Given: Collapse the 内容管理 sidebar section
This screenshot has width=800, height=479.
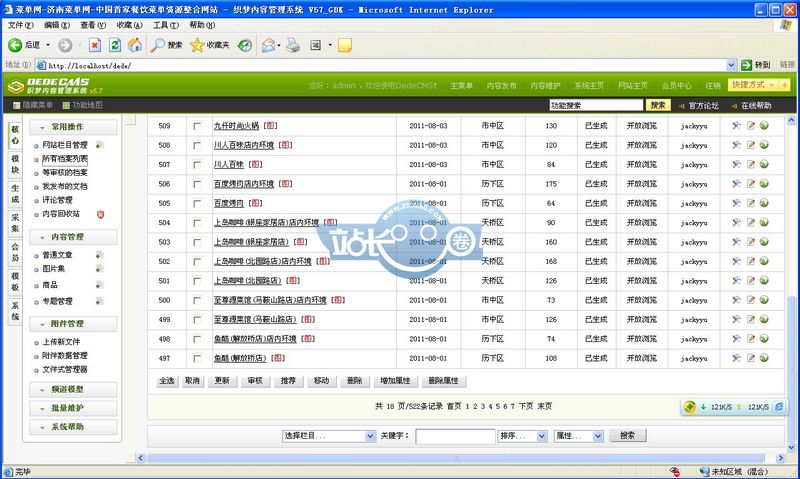Looking at the screenshot, I should pyautogui.click(x=73, y=237).
